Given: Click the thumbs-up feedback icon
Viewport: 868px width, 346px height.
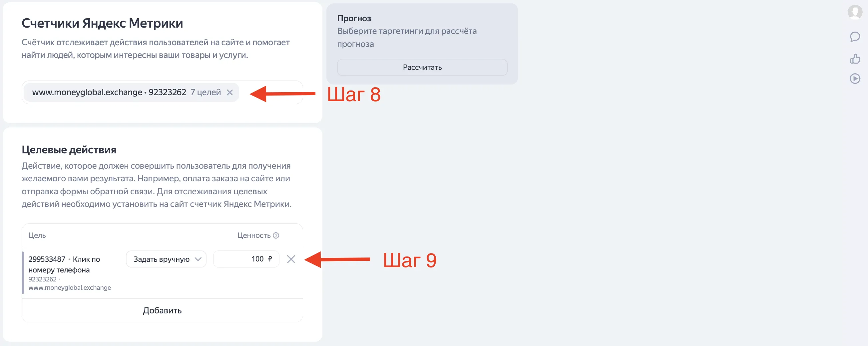Looking at the screenshot, I should tap(855, 59).
